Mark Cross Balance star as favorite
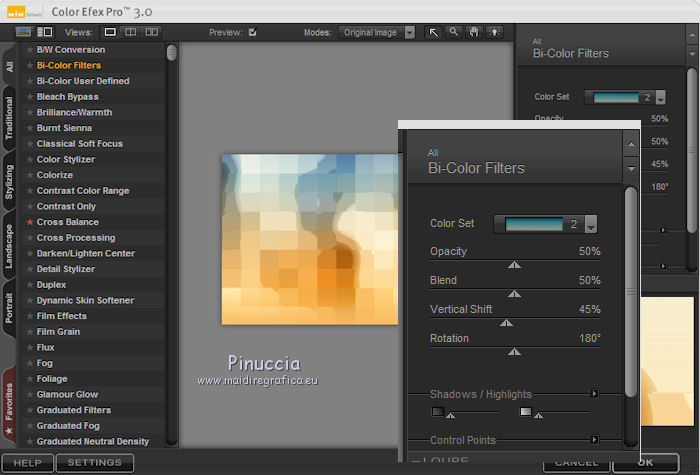 [x=30, y=222]
